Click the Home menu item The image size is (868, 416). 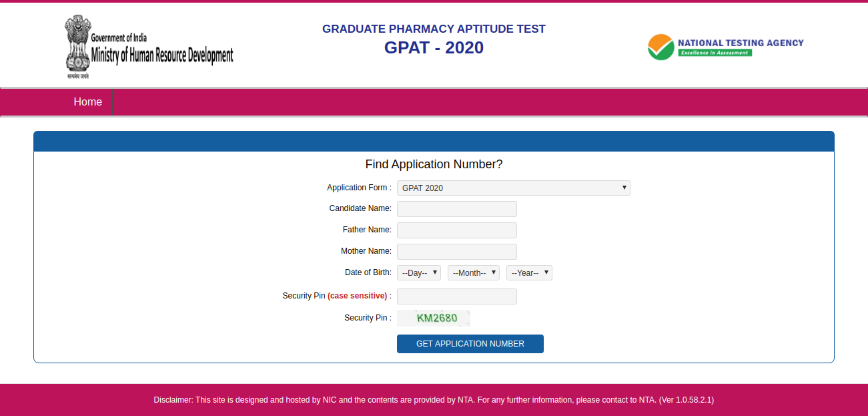click(87, 101)
